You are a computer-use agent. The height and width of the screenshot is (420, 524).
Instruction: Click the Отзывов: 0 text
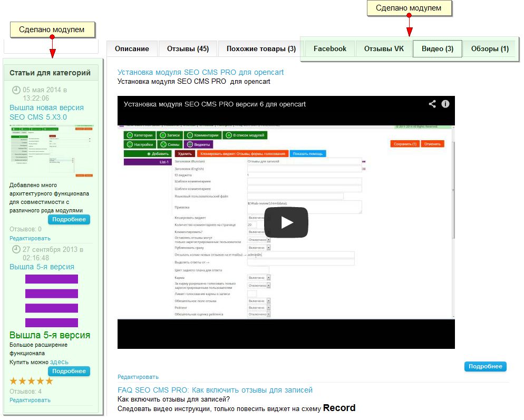25,229
